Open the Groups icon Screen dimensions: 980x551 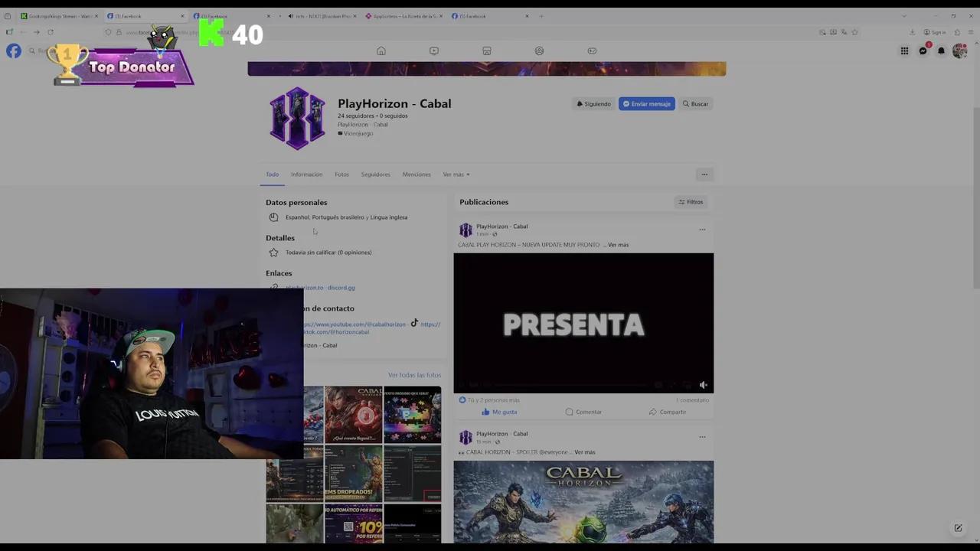tap(539, 51)
